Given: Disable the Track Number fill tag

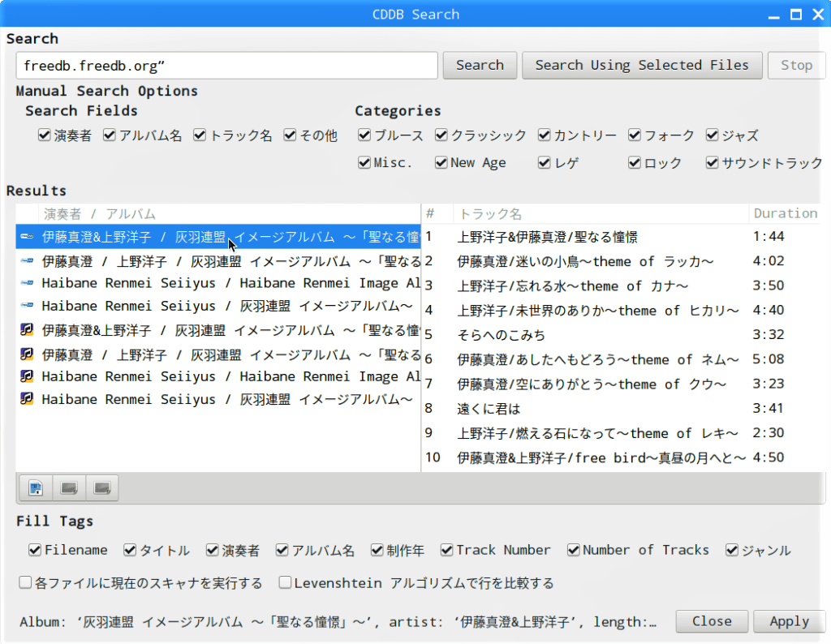Looking at the screenshot, I should click(447, 550).
